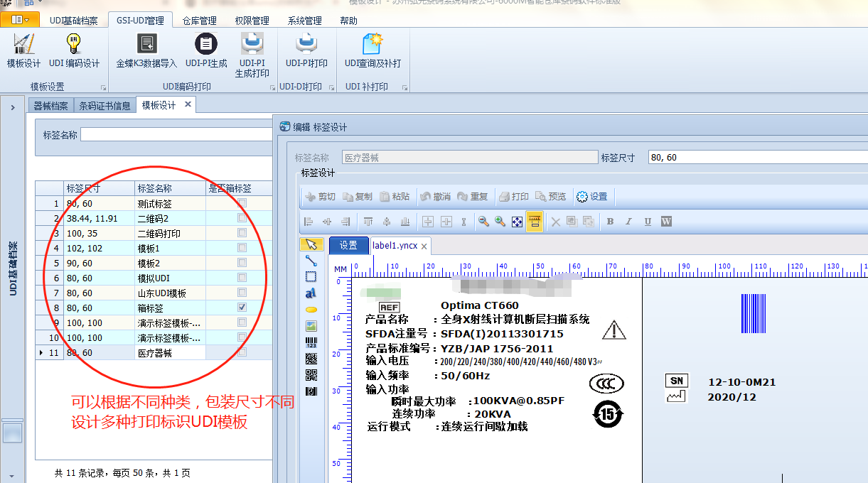Open the 设置 tab in label designer
Screen dimensions: 868x483
coord(348,245)
